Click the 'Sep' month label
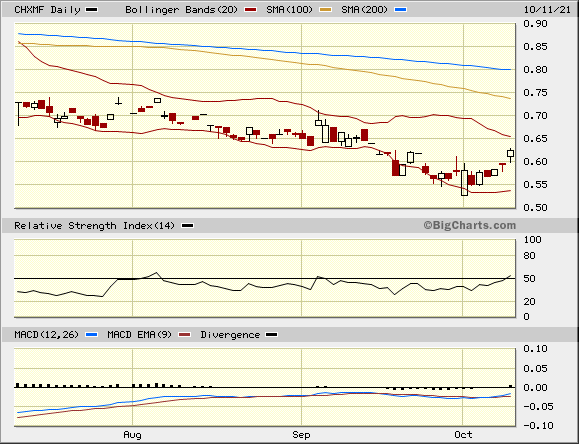 pyautogui.click(x=301, y=435)
